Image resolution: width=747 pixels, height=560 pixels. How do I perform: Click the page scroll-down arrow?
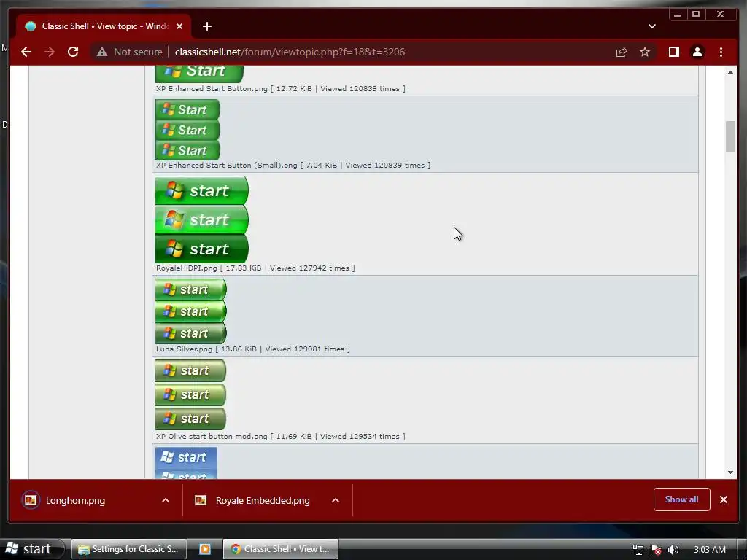click(730, 472)
